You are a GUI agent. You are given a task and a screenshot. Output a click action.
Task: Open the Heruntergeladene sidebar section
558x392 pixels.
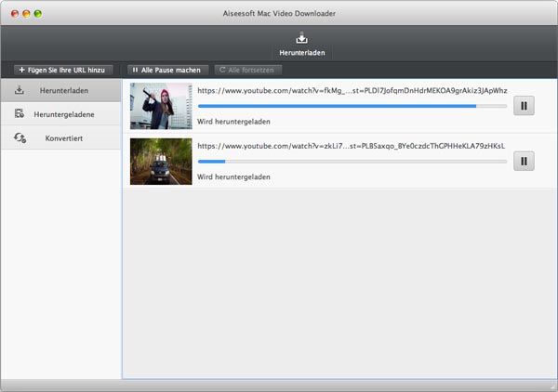[x=60, y=114]
